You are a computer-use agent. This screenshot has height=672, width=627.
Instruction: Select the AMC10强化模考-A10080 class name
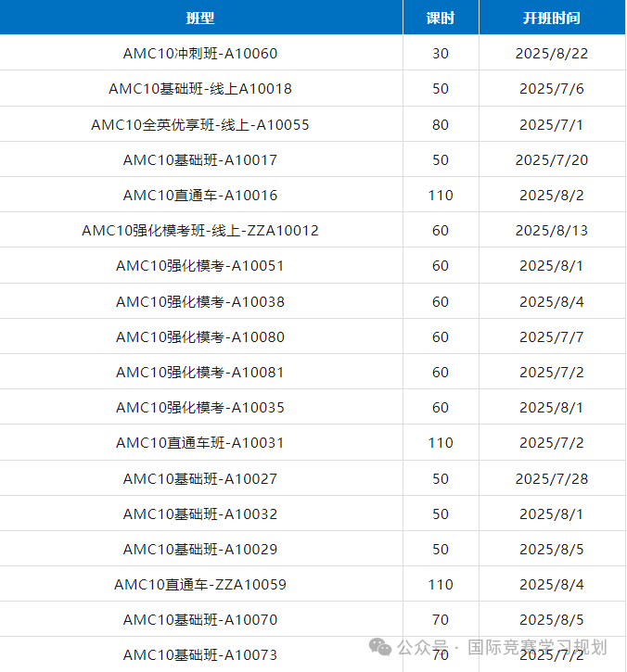pos(200,336)
